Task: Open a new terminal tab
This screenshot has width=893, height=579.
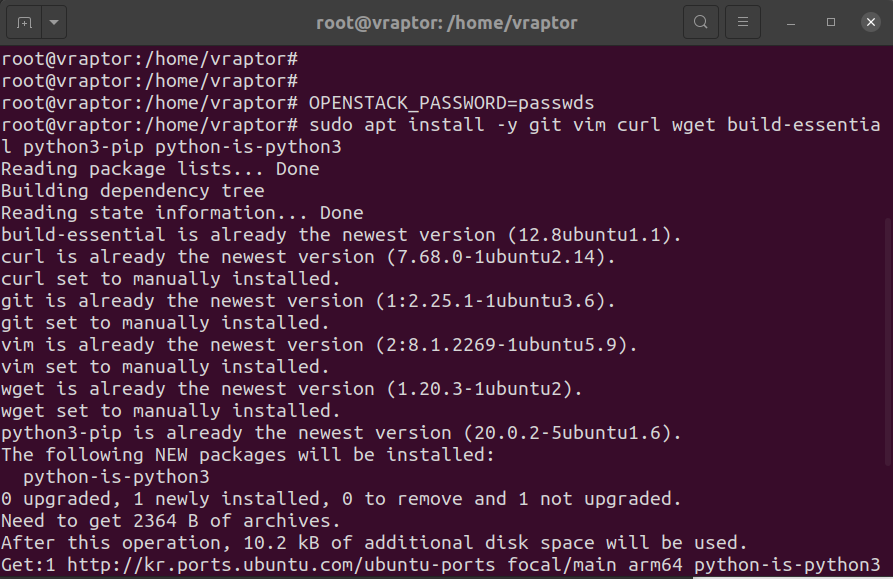Action: [24, 22]
